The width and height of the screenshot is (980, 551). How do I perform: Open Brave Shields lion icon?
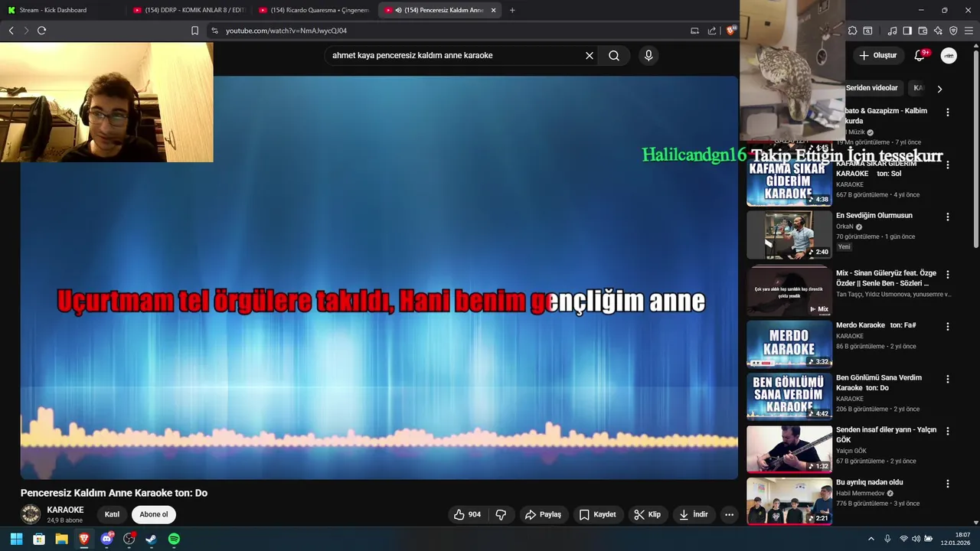click(730, 31)
